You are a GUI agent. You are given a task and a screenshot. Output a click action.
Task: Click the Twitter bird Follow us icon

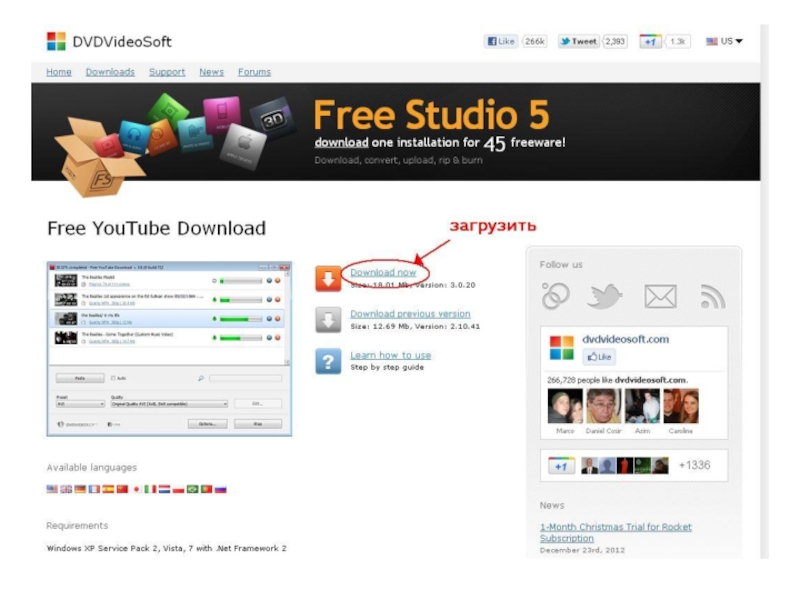(605, 296)
